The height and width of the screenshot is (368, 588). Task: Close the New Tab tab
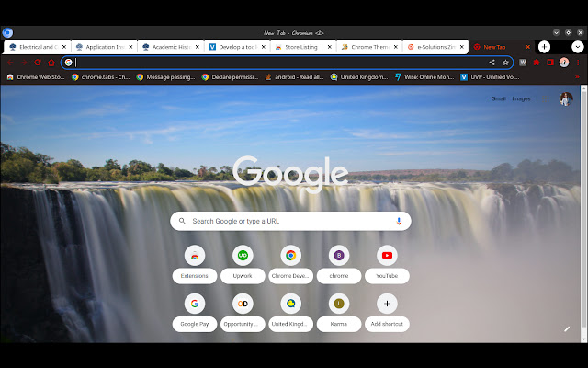(x=527, y=47)
